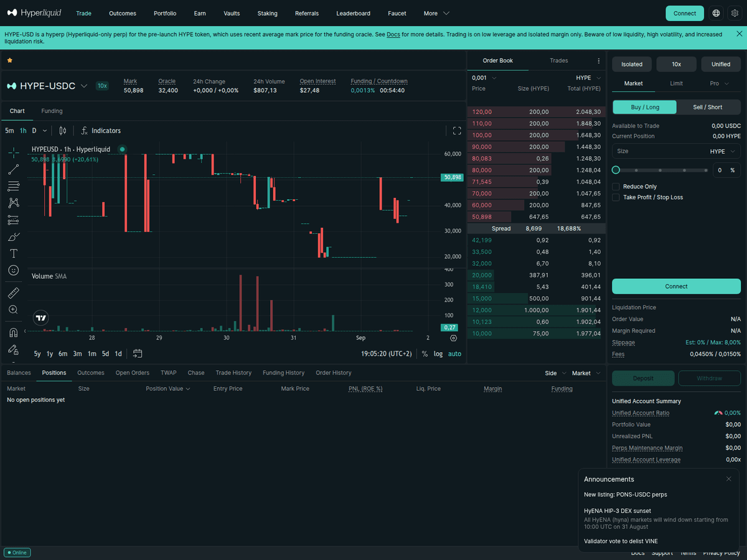Image resolution: width=747 pixels, height=560 pixels.
Task: Toggle the Unified account mode button
Action: [721, 64]
